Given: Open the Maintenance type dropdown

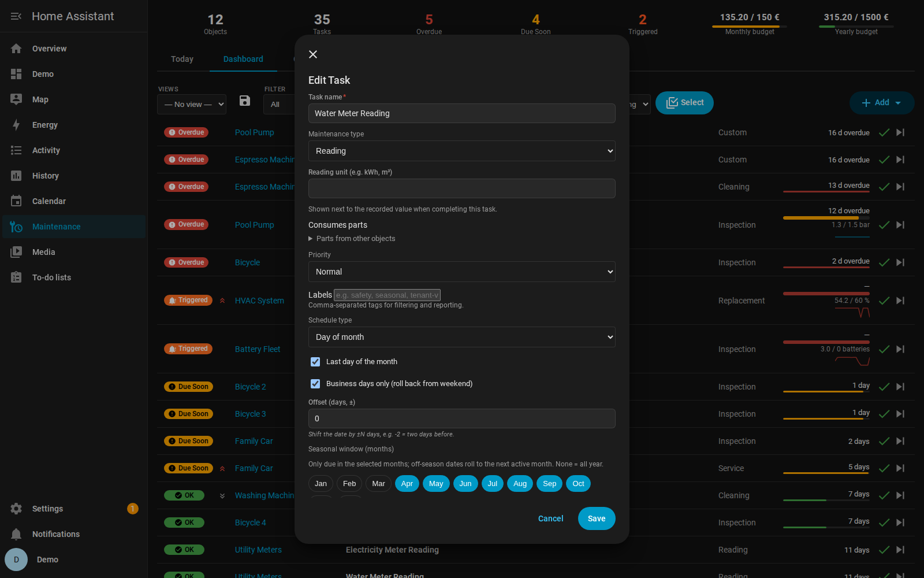Looking at the screenshot, I should click(462, 151).
